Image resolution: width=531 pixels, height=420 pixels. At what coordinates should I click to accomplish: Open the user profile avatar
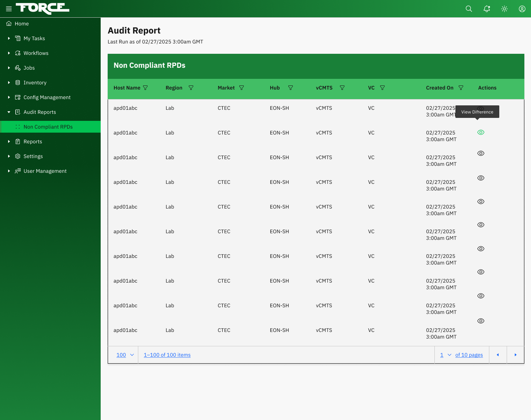click(x=522, y=9)
